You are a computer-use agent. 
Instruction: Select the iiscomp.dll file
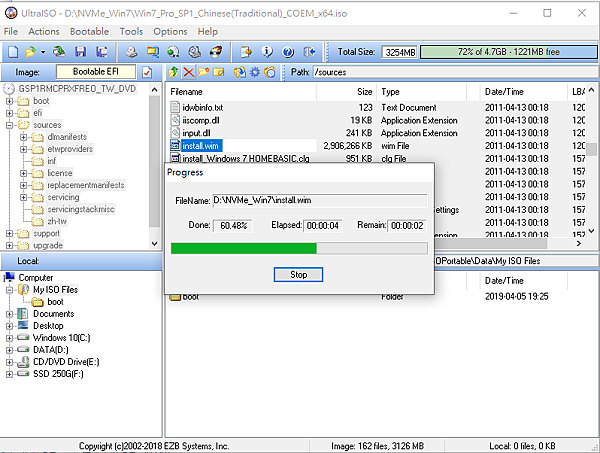201,121
